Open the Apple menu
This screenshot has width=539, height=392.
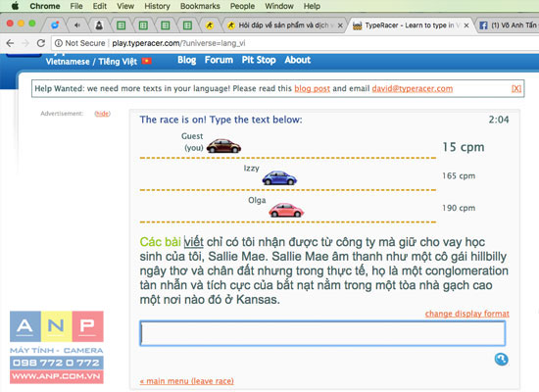(x=15, y=6)
